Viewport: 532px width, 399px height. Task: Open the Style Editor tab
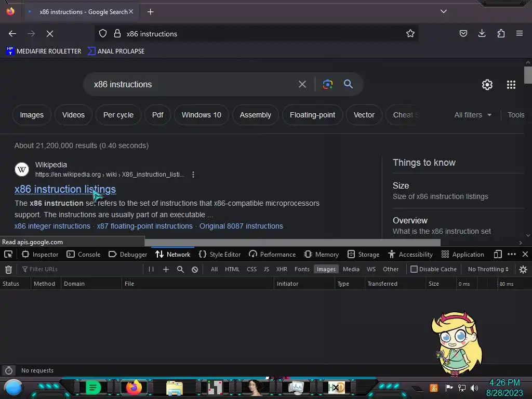tap(220, 254)
